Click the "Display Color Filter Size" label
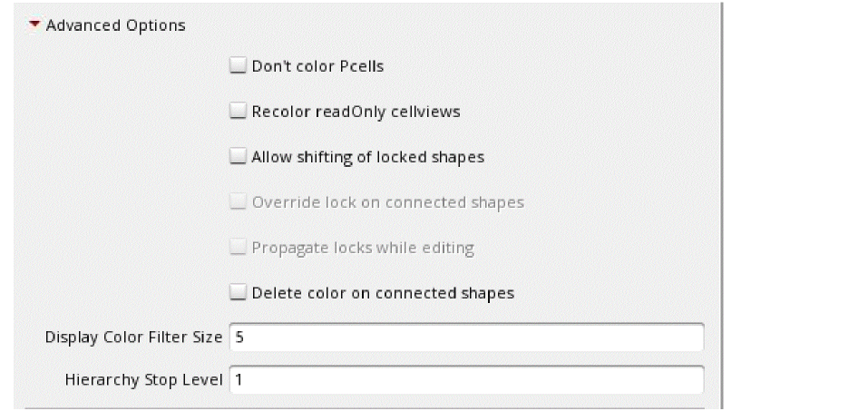Viewport: 868px width, 411px height. pos(133,337)
